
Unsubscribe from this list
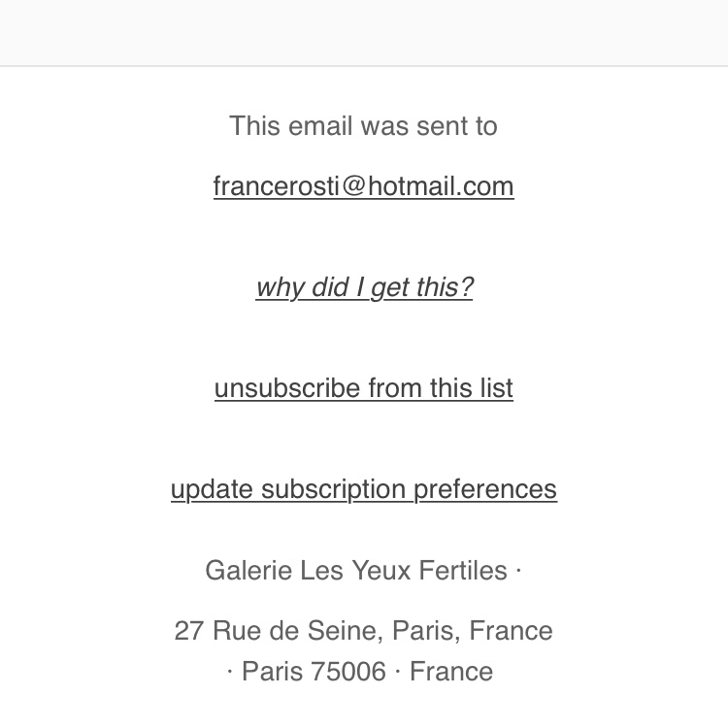click(364, 388)
